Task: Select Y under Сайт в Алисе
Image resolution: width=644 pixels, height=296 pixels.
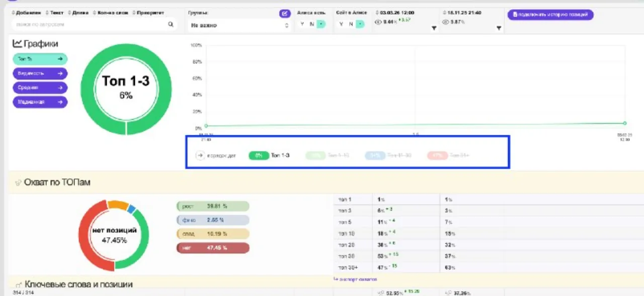Action: (x=342, y=24)
